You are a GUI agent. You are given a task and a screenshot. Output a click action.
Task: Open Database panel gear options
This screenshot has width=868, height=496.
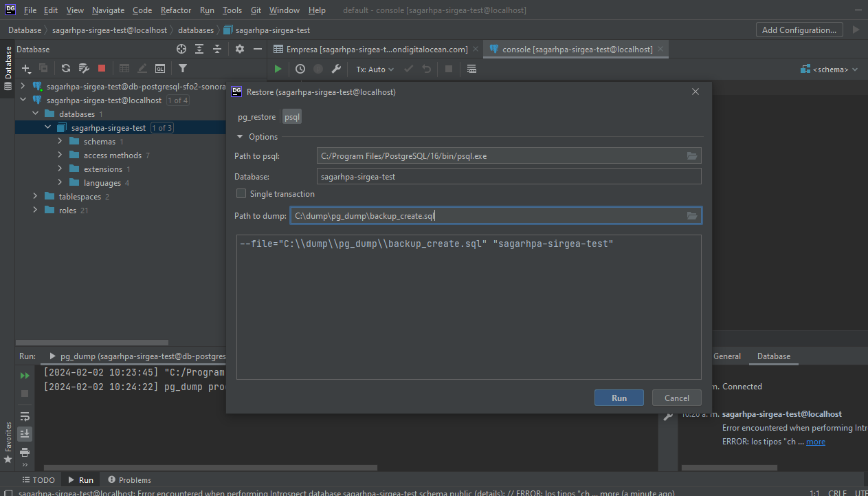click(x=240, y=49)
